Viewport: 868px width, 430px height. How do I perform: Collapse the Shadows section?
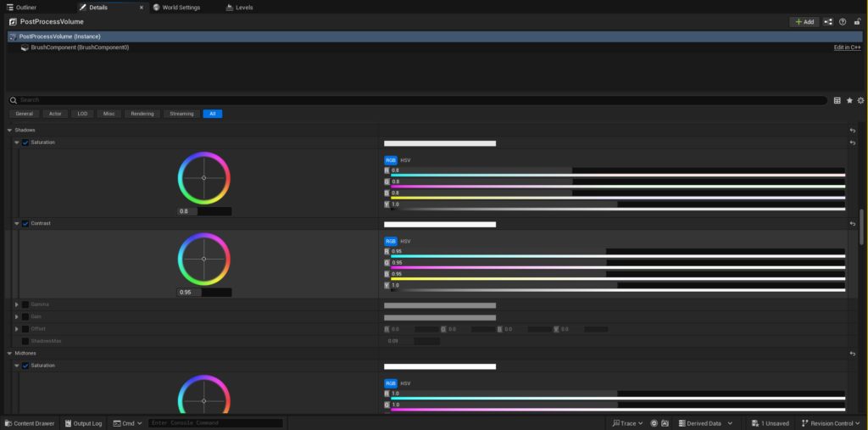pyautogui.click(x=9, y=131)
